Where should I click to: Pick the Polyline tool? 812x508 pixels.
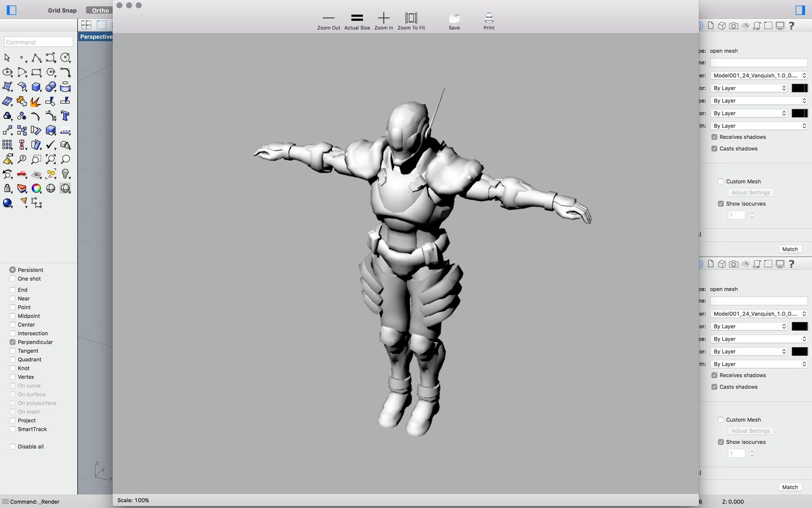click(x=36, y=58)
